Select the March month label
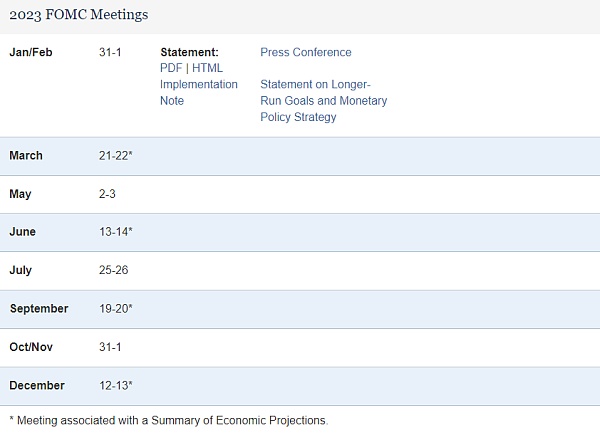Image resolution: width=600 pixels, height=435 pixels. tap(26, 156)
